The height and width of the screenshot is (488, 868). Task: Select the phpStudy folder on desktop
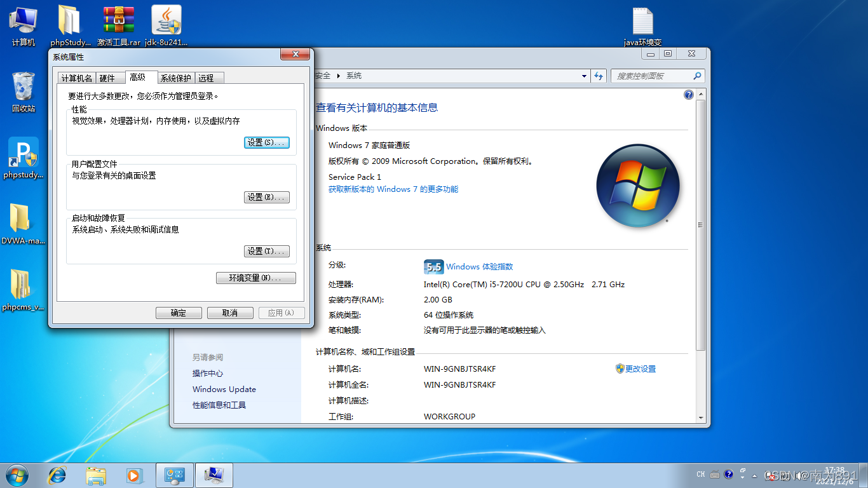pos(71,25)
